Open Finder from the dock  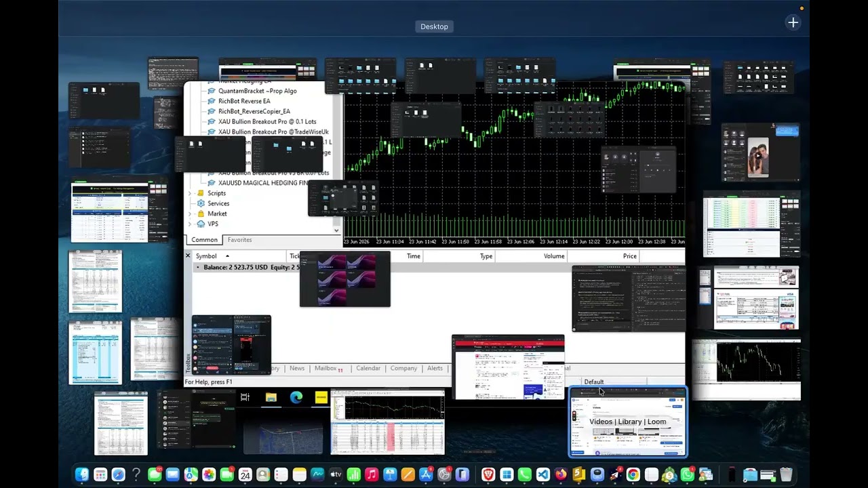click(x=81, y=475)
